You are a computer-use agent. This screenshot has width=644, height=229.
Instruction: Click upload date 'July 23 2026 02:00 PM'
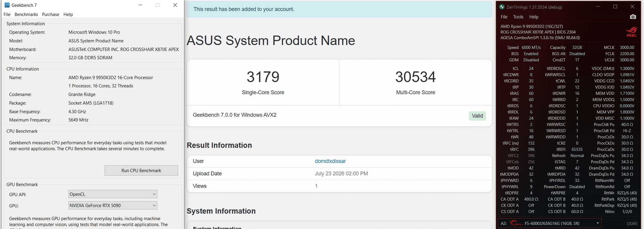pos(341,174)
